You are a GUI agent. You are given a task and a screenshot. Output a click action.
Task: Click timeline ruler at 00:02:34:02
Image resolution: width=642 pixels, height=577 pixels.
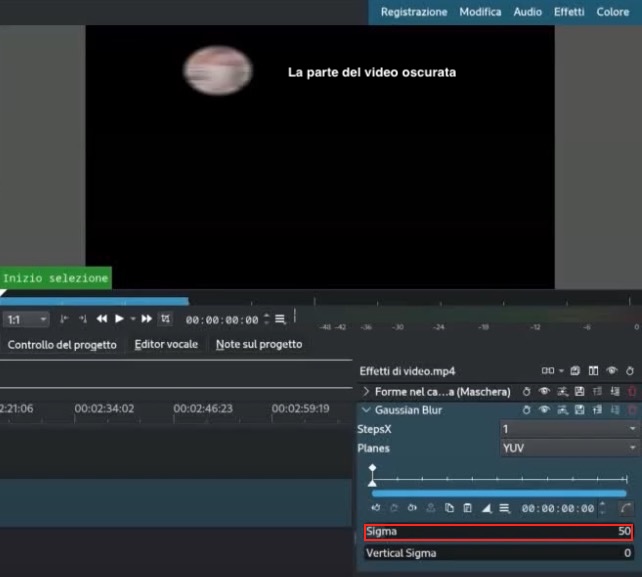(104, 408)
